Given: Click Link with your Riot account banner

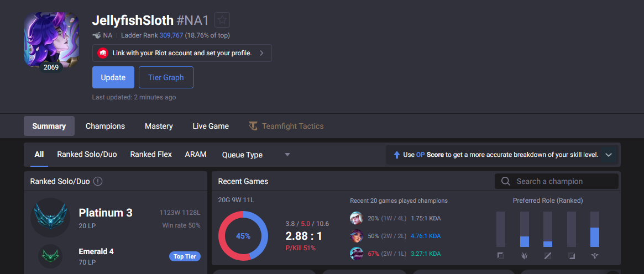Looking at the screenshot, I should 182,53.
